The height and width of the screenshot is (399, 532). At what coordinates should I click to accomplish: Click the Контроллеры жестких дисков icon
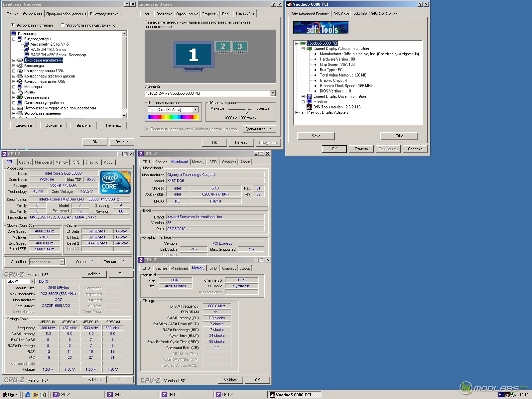(20, 76)
